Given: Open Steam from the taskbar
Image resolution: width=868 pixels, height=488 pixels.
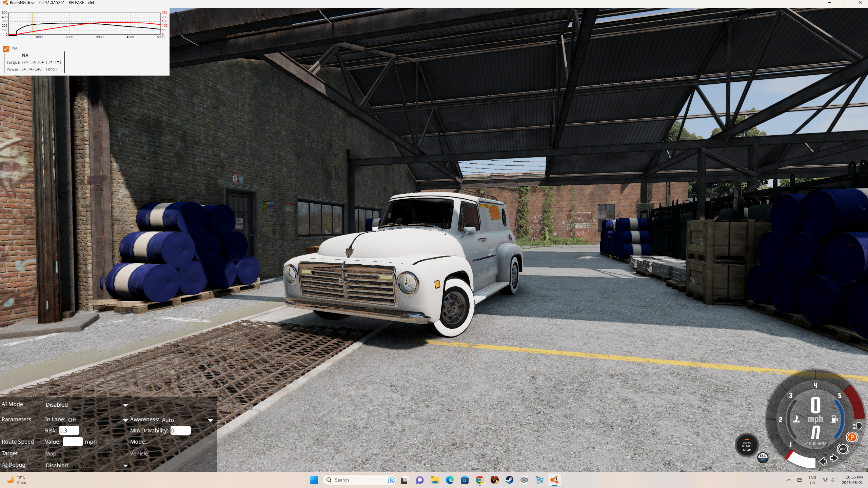Looking at the screenshot, I should [510, 480].
